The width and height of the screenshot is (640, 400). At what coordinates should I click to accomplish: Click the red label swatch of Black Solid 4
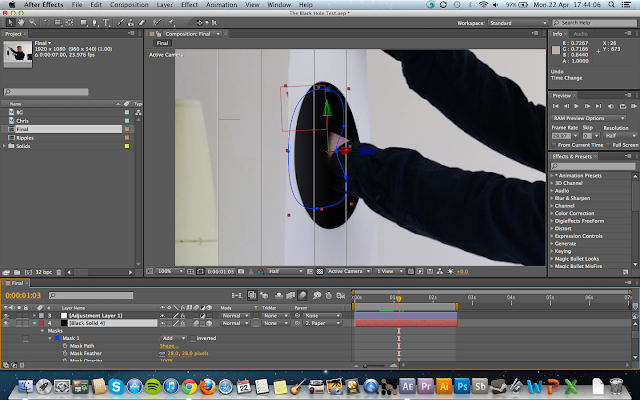41,323
